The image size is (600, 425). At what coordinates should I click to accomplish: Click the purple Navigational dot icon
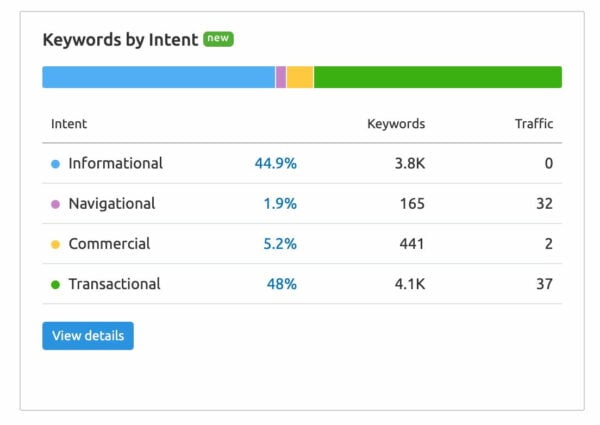55,204
